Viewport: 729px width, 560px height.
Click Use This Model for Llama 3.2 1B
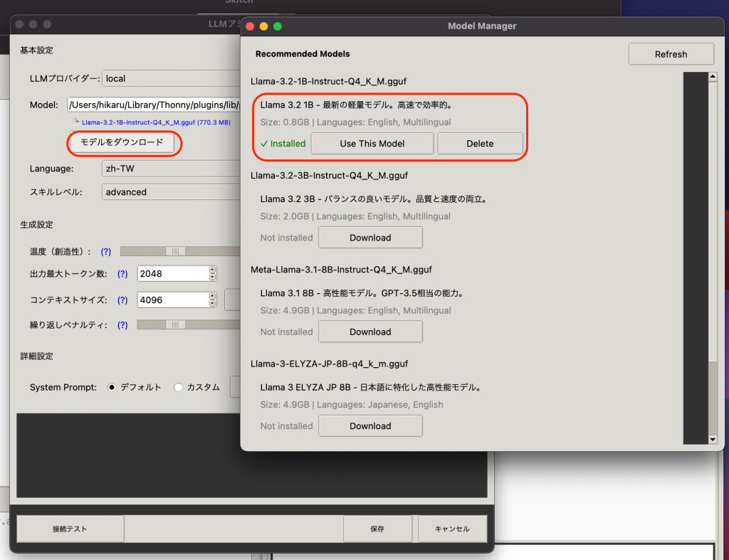(x=372, y=144)
